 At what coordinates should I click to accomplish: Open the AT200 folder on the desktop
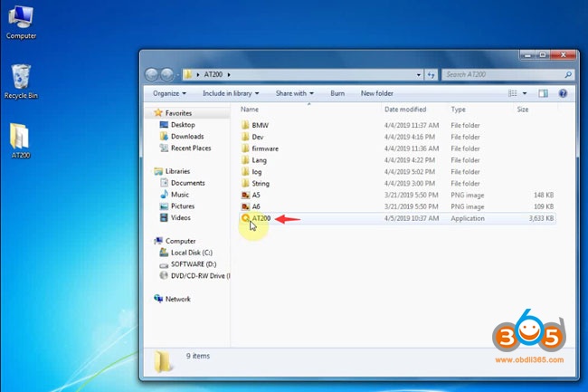tap(20, 140)
